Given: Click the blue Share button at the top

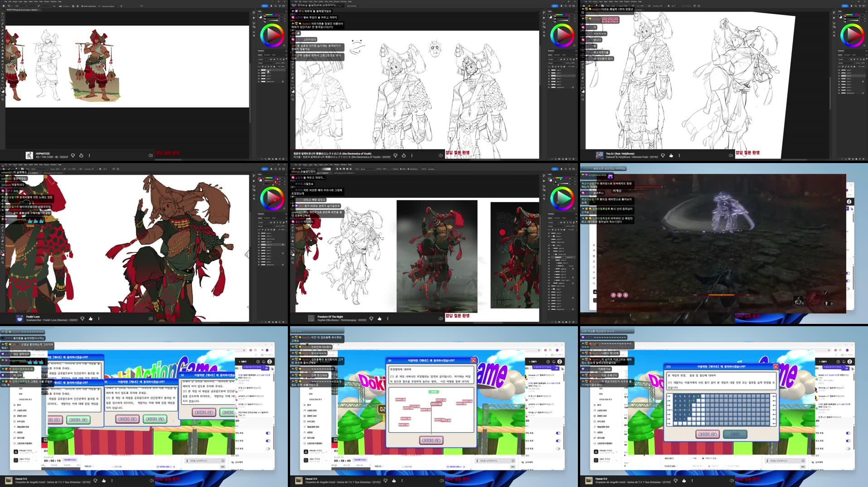Looking at the screenshot, I should (264, 6).
